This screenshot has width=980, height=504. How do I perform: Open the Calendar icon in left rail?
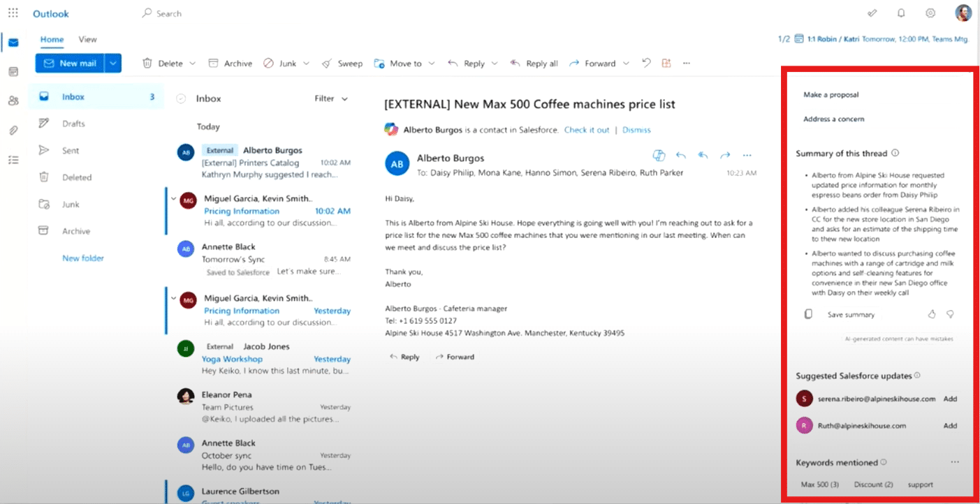[x=13, y=72]
